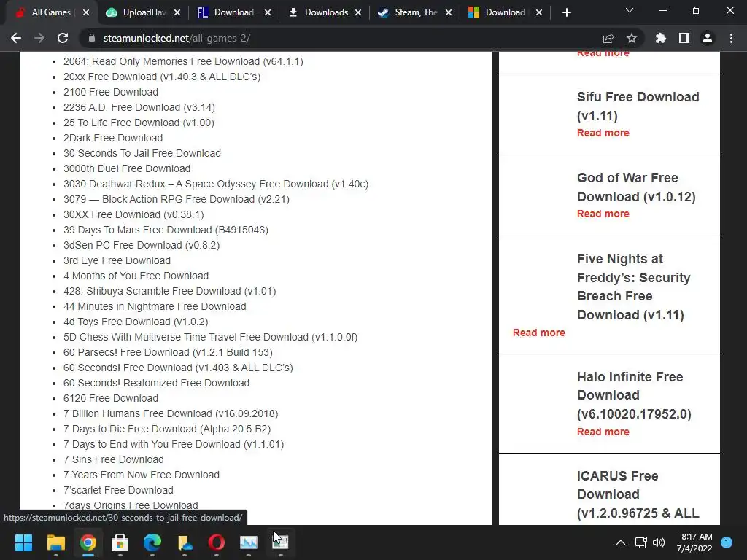Click Read more under Five Nights at Freddy's
The height and width of the screenshot is (560, 747).
pyautogui.click(x=539, y=332)
